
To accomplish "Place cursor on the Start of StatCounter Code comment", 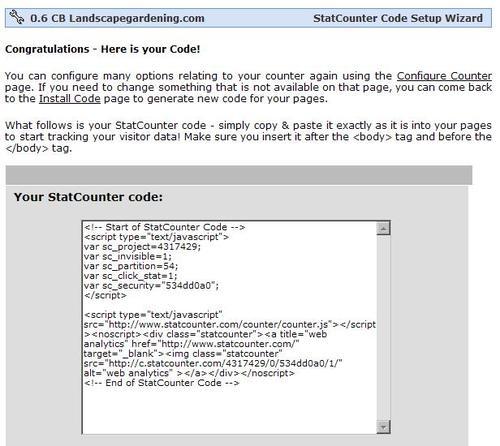I will point(164,227).
